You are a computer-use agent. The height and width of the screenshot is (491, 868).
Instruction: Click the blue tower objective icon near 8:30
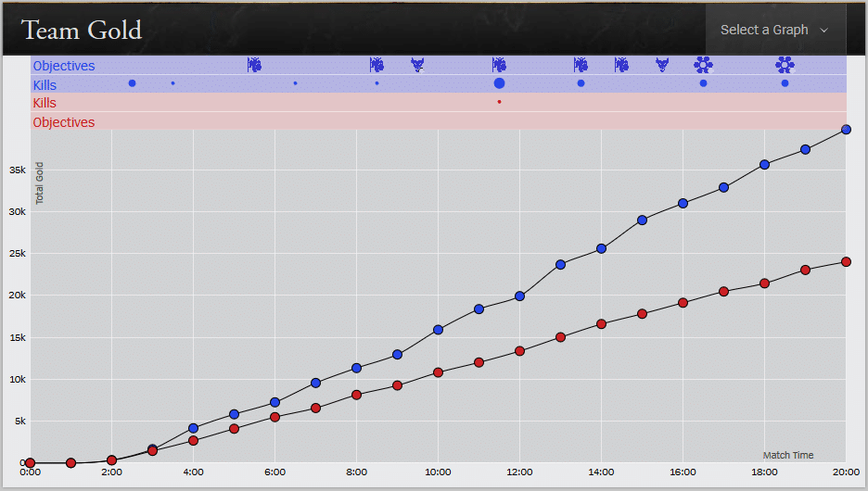377,65
